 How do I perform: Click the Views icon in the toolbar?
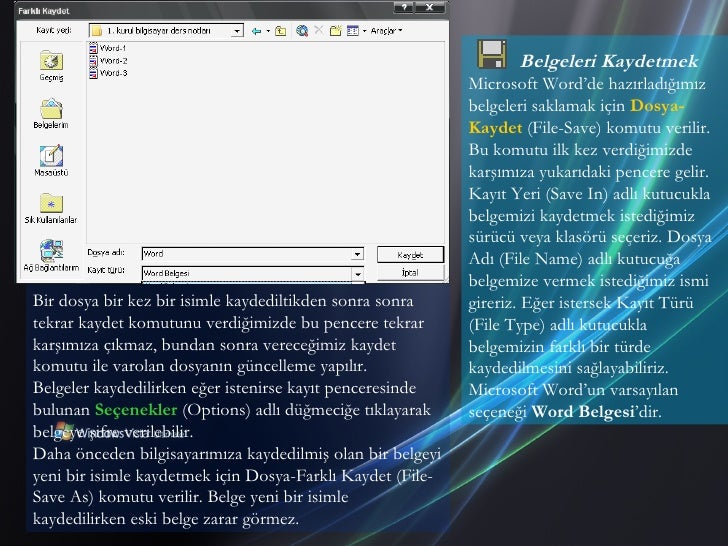click(x=353, y=31)
